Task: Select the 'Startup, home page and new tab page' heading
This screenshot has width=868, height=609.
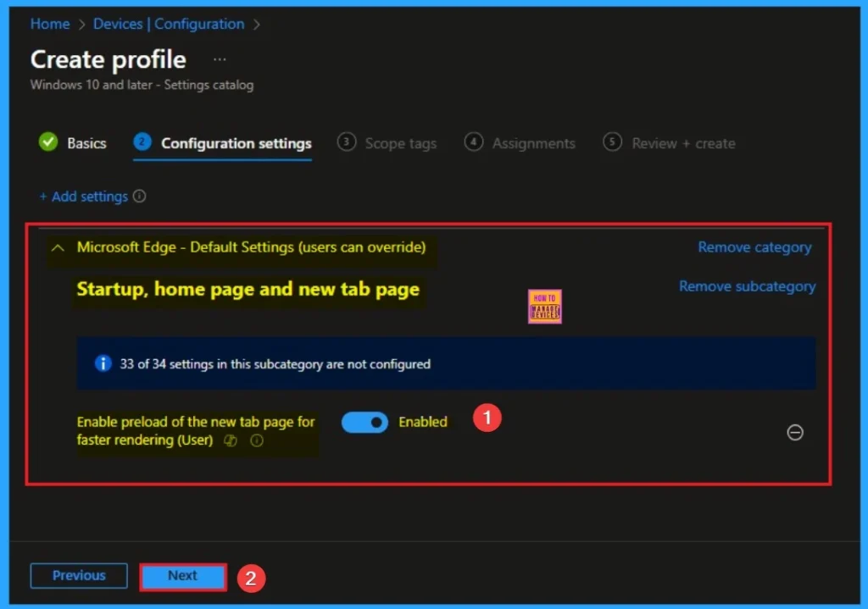Action: tap(248, 289)
